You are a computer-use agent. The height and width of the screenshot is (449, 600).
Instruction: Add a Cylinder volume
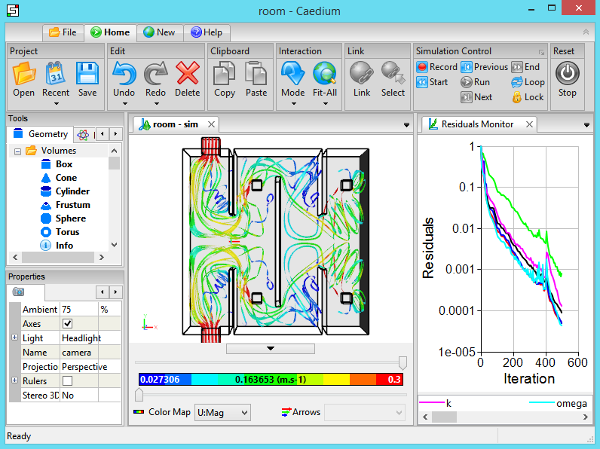(x=65, y=191)
